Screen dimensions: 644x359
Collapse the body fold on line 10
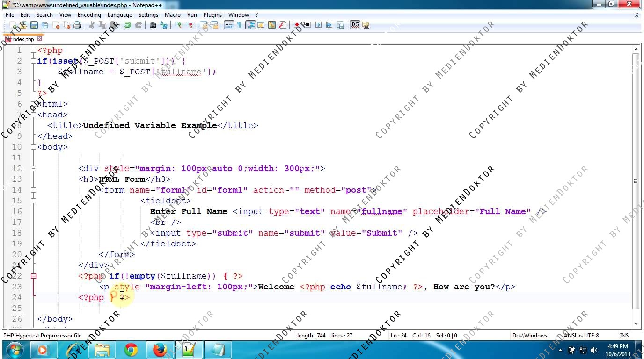(33, 147)
